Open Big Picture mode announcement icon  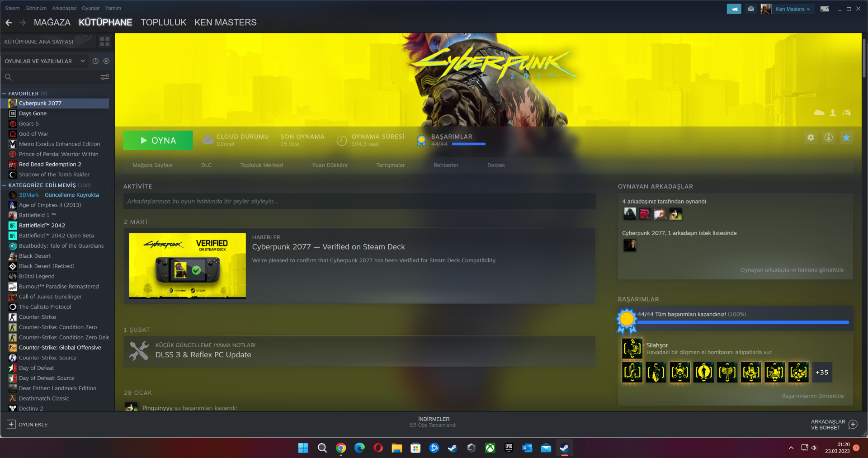pyautogui.click(x=734, y=9)
